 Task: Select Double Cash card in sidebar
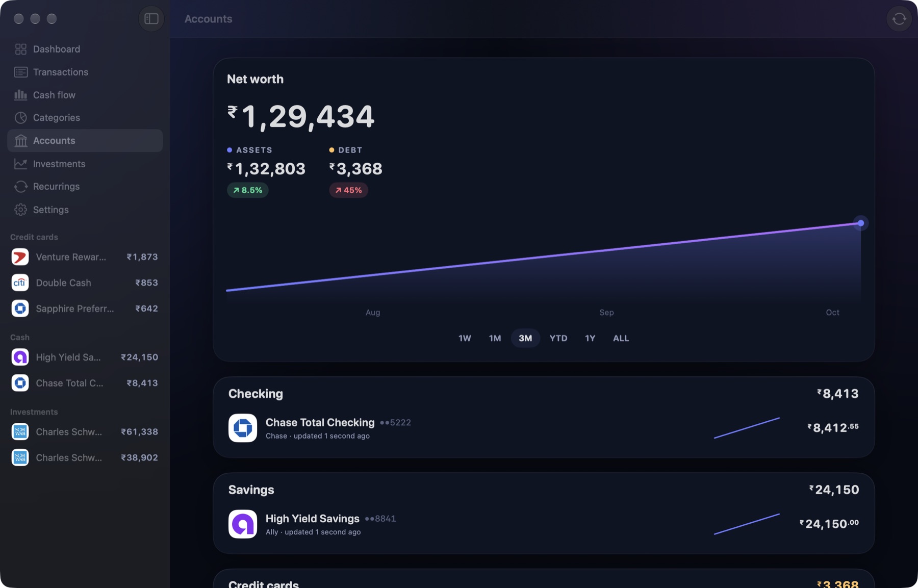coord(85,283)
